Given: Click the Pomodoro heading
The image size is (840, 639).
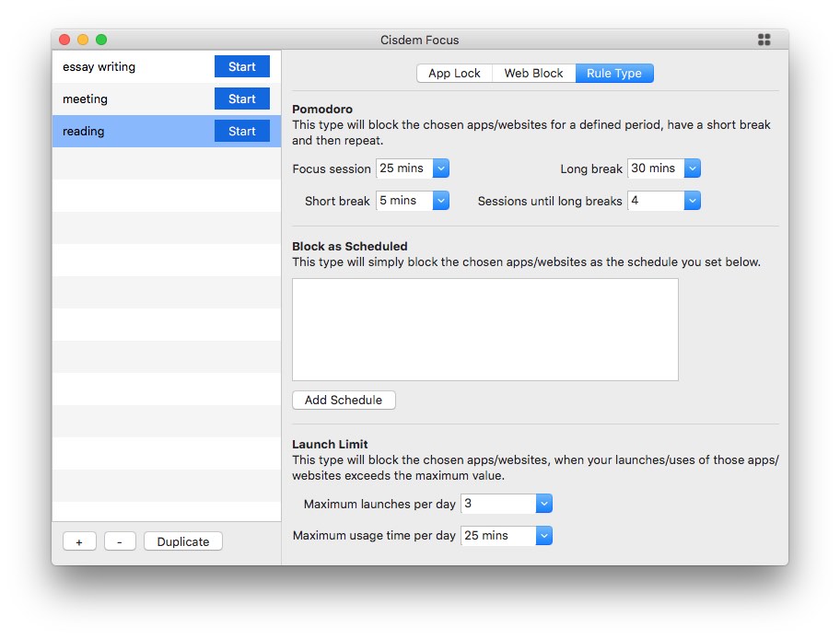Looking at the screenshot, I should click(322, 110).
